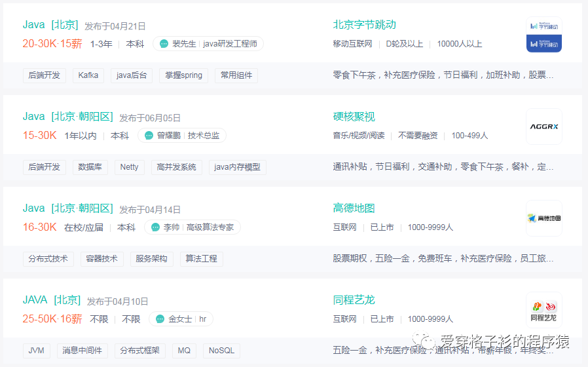Screen dimensions: 588x367
Task: Select the 掌握spring skill tag
Action: pos(184,75)
